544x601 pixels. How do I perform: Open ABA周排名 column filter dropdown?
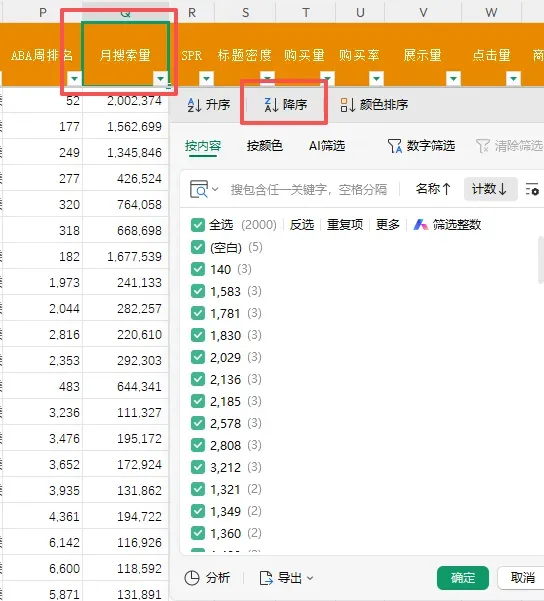coord(74,79)
